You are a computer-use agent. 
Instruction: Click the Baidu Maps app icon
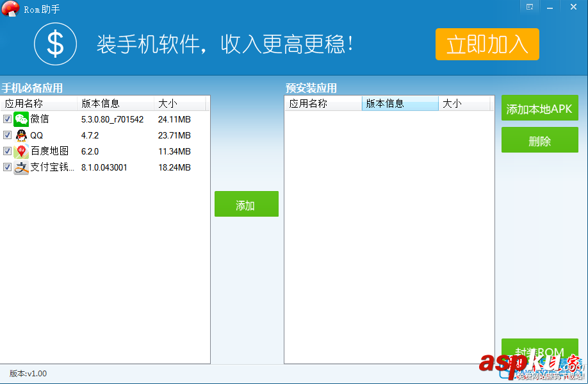click(x=21, y=151)
